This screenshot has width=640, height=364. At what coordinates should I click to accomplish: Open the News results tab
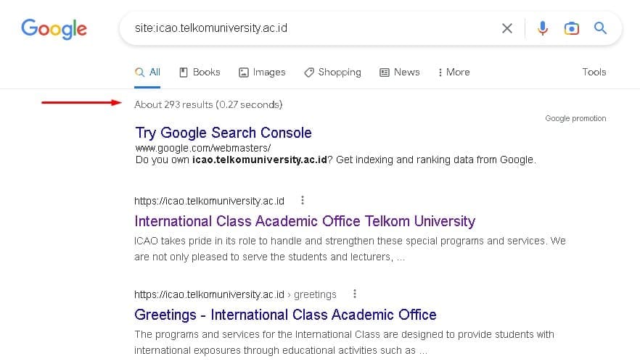[x=400, y=73]
